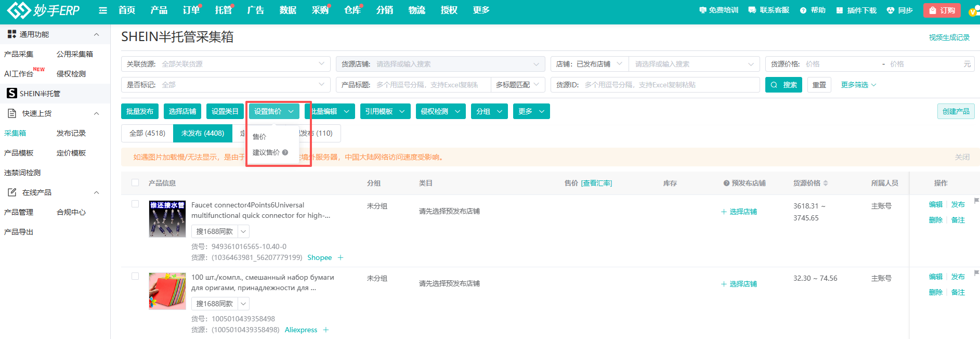Open the 设置售价 dropdown button

[274, 111]
